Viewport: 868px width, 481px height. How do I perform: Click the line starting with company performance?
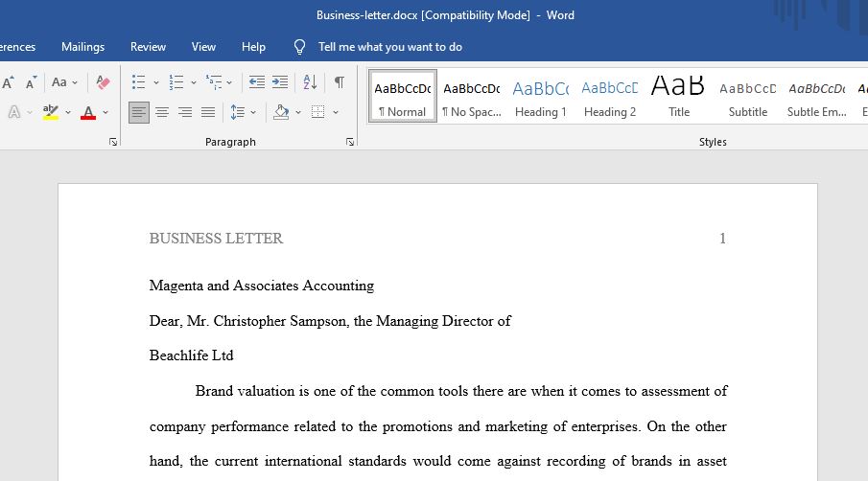[x=438, y=426]
